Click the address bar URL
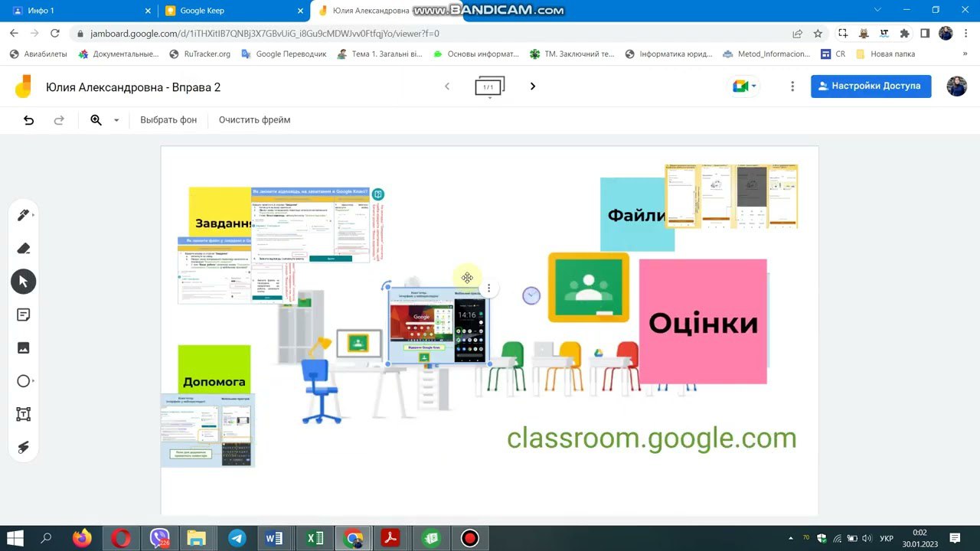 (x=265, y=34)
